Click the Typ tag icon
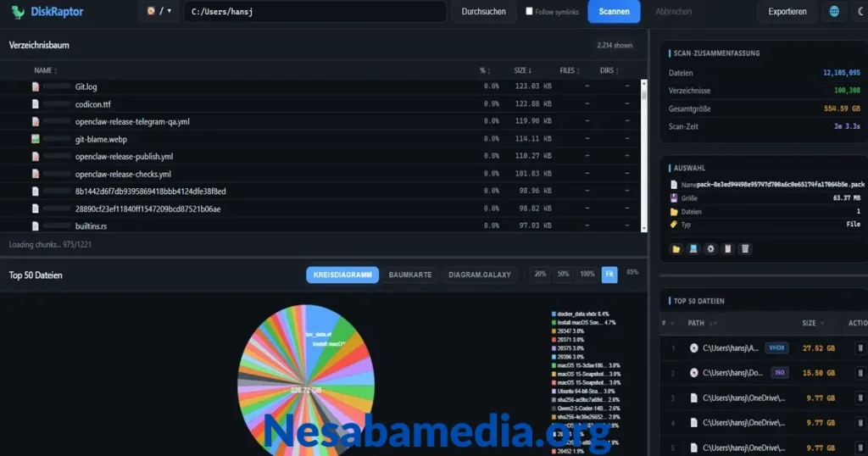Viewport: 868px width, 456px height. pyautogui.click(x=674, y=224)
